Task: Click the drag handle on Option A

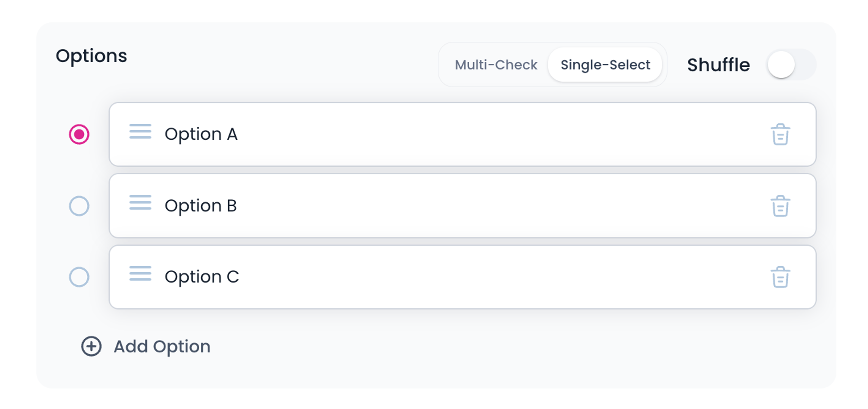Action: point(140,132)
